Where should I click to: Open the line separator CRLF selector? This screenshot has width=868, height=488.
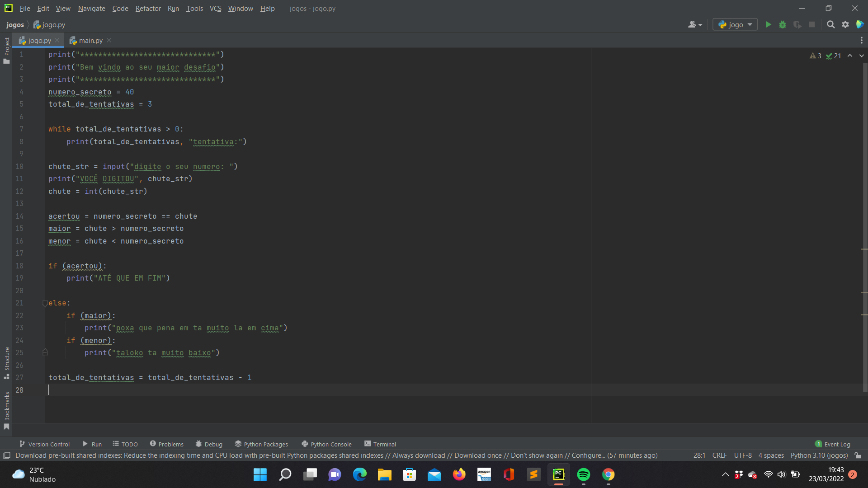coord(719,455)
